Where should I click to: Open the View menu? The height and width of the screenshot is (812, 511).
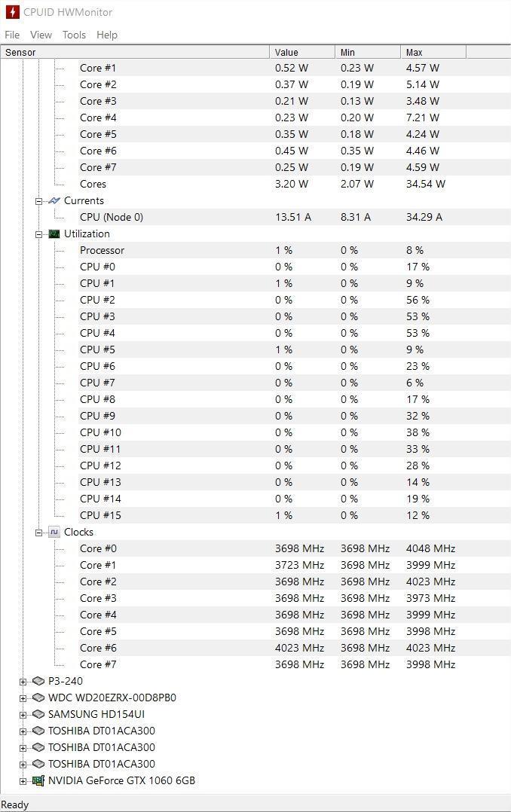coord(41,35)
